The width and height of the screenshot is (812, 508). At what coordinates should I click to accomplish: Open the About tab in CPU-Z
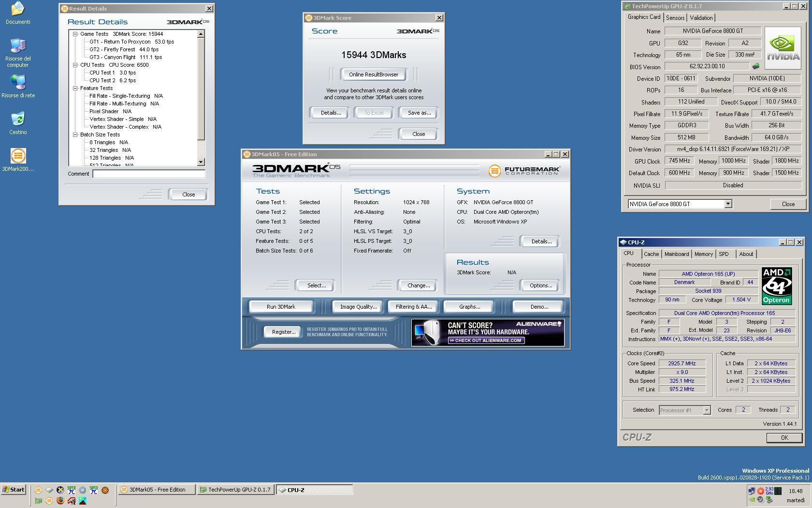[746, 254]
